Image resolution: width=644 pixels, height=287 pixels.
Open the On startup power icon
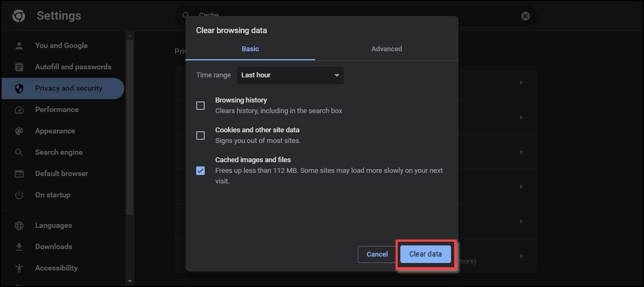(x=19, y=195)
